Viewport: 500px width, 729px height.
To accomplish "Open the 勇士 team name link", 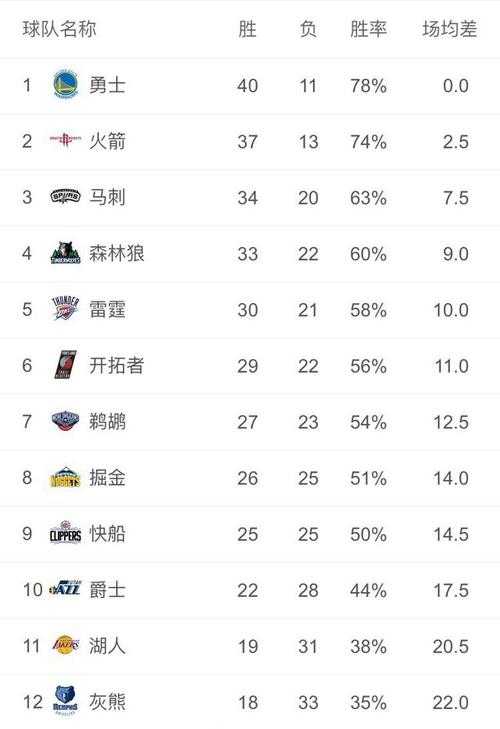I will pos(107,86).
